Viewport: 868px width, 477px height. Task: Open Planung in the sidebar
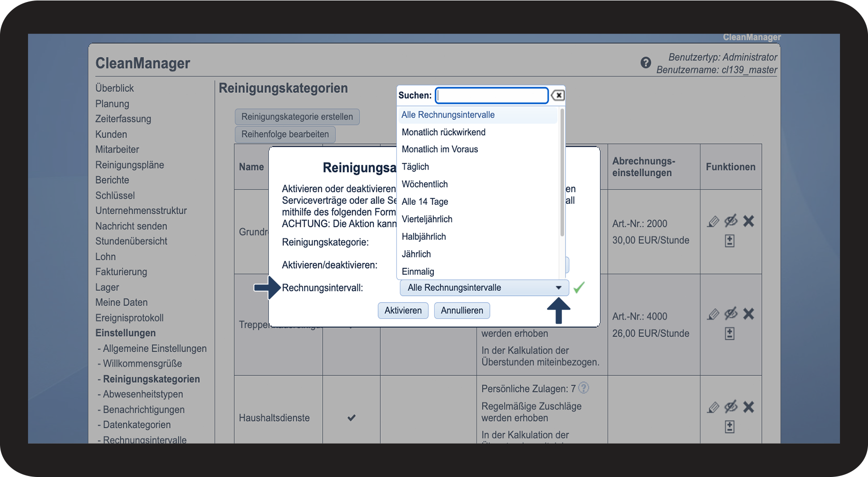click(112, 104)
